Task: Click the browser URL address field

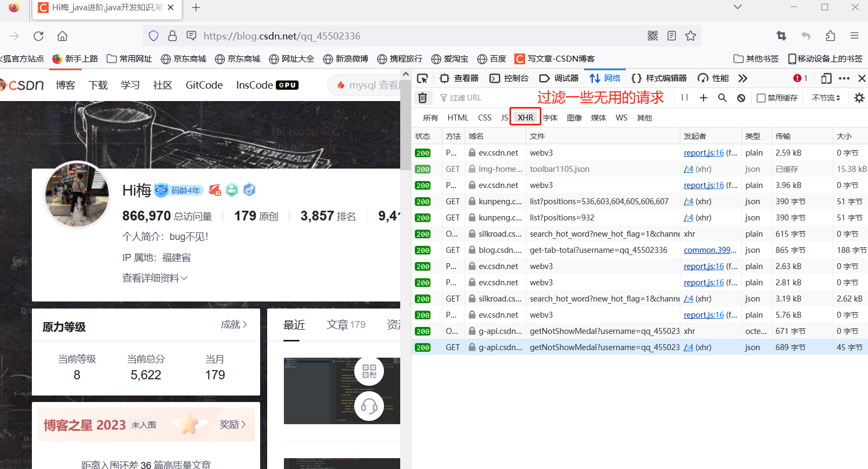Action: click(x=422, y=36)
